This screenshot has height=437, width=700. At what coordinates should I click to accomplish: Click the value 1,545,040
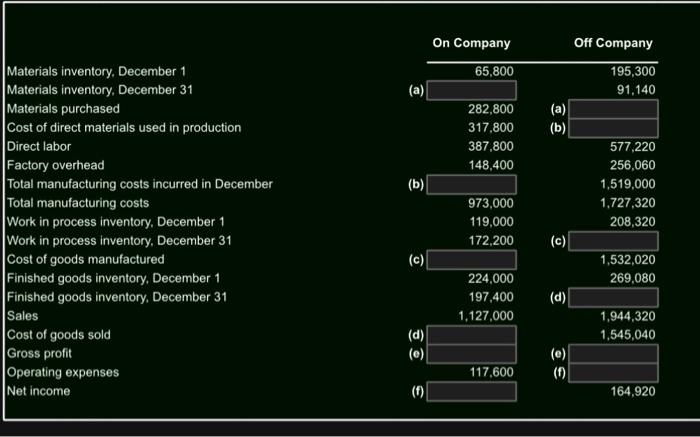(628, 335)
